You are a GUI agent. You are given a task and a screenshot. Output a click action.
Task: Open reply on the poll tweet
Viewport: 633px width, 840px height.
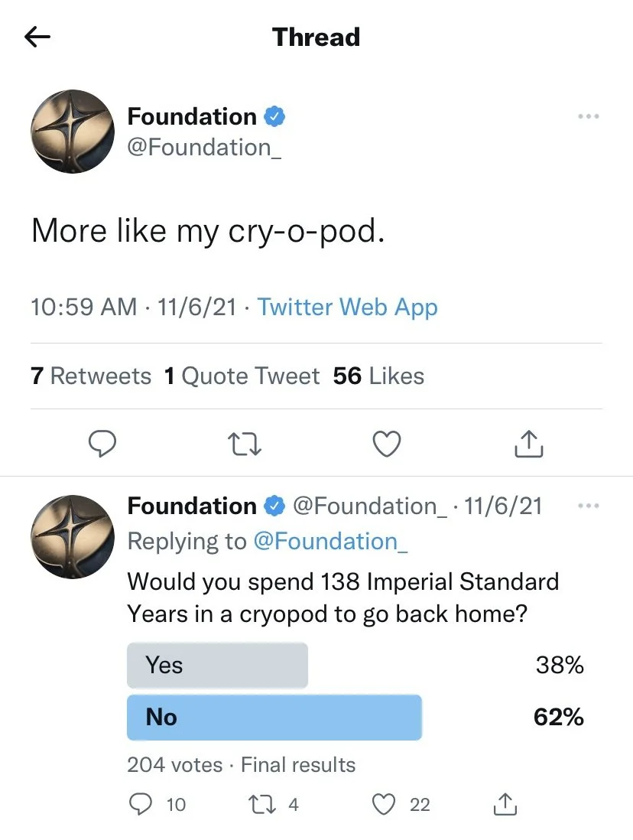tap(140, 804)
